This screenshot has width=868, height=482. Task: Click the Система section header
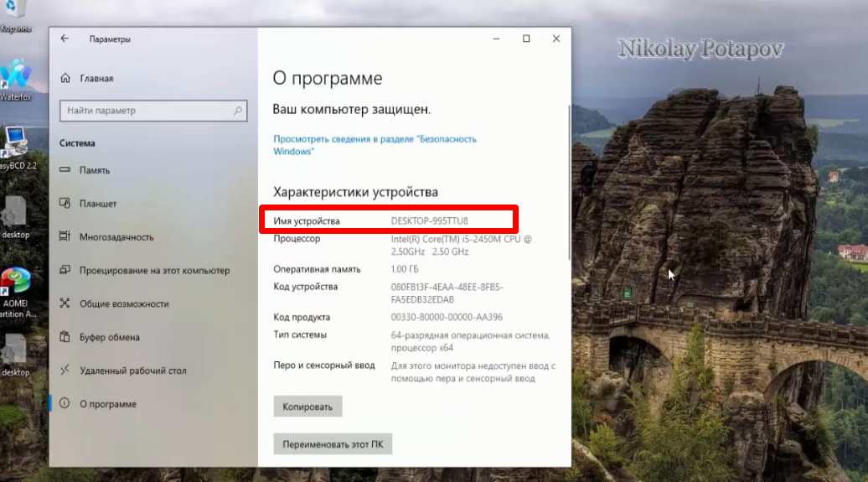click(77, 143)
